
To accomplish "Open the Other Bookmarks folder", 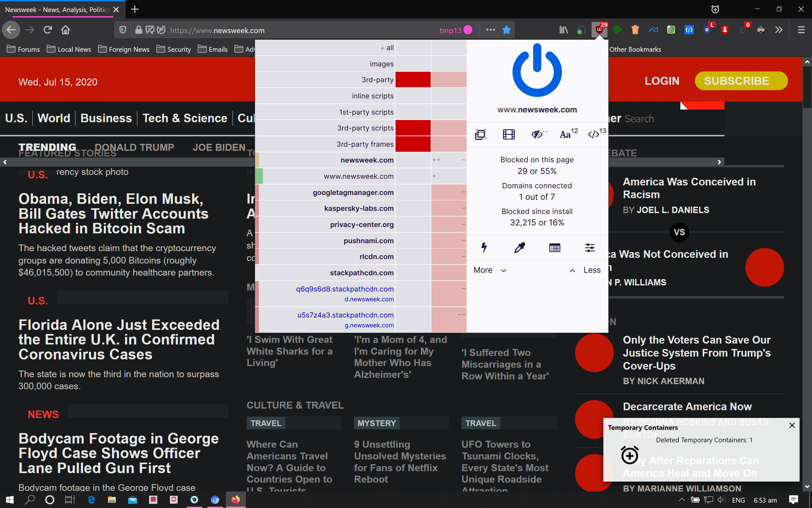I will click(x=635, y=50).
